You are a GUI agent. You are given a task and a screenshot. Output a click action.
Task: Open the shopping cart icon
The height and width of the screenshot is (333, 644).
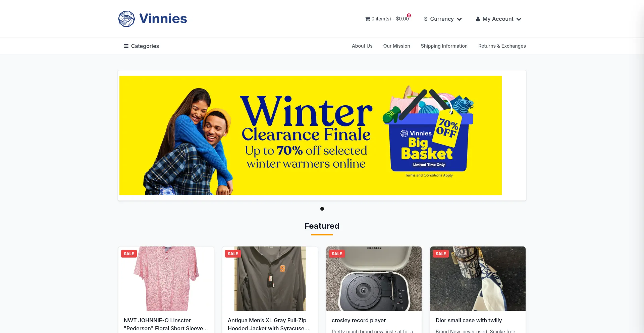pyautogui.click(x=368, y=19)
